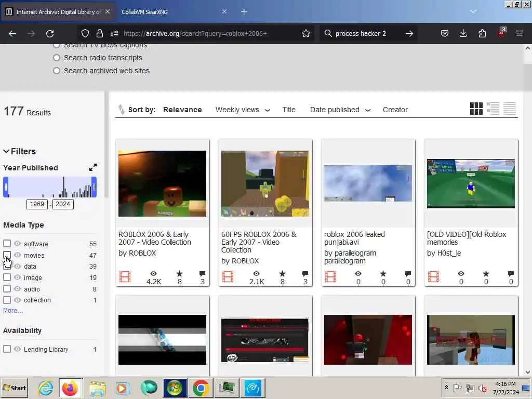This screenshot has height=399, width=532.
Task: Collapse the Filters section
Action: (19, 151)
